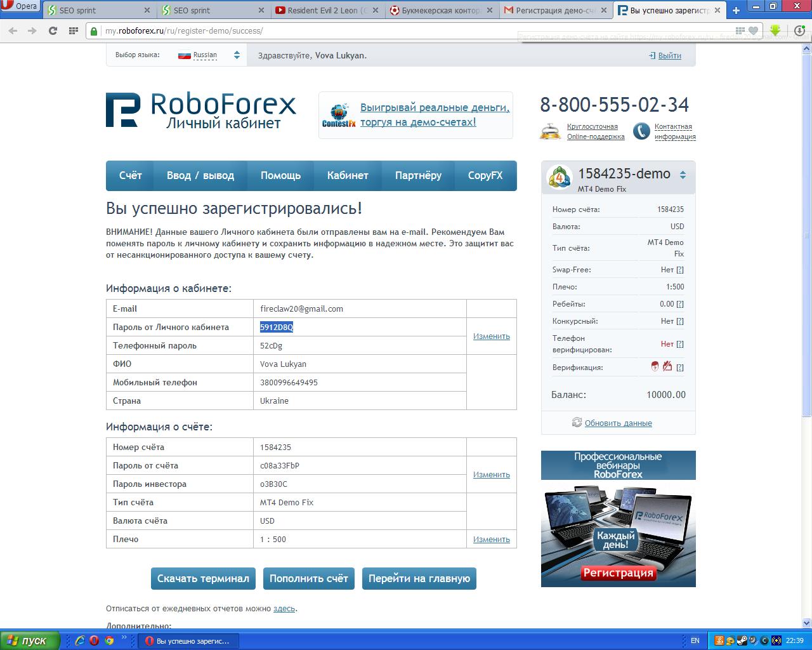Click Телефон верифицирован help question mark
Image resolution: width=812 pixels, height=650 pixels.
click(x=680, y=344)
